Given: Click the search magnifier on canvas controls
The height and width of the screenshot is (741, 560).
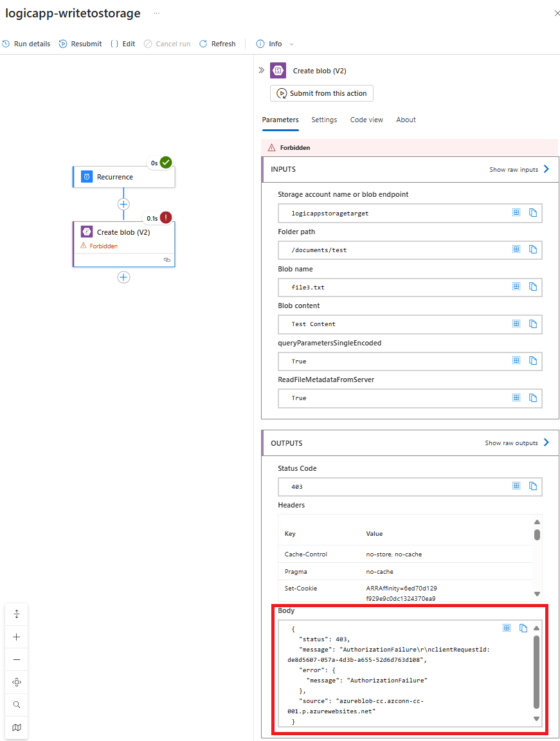Looking at the screenshot, I should click(x=17, y=705).
